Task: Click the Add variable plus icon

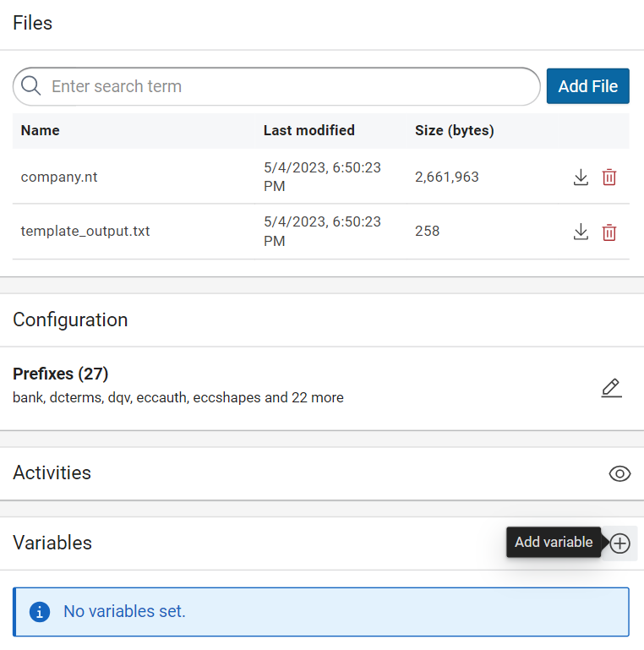Action: (620, 543)
